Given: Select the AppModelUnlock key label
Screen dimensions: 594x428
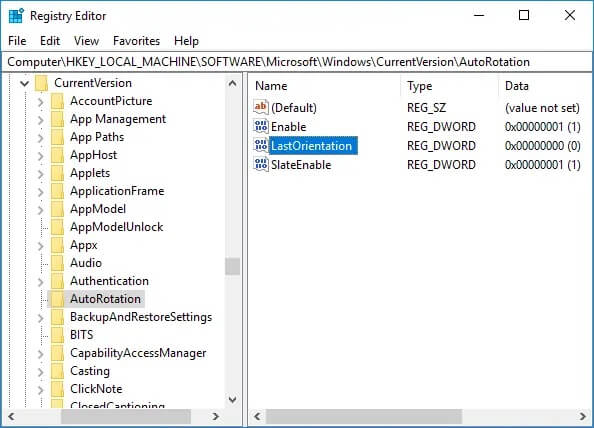Looking at the screenshot, I should click(x=117, y=227).
